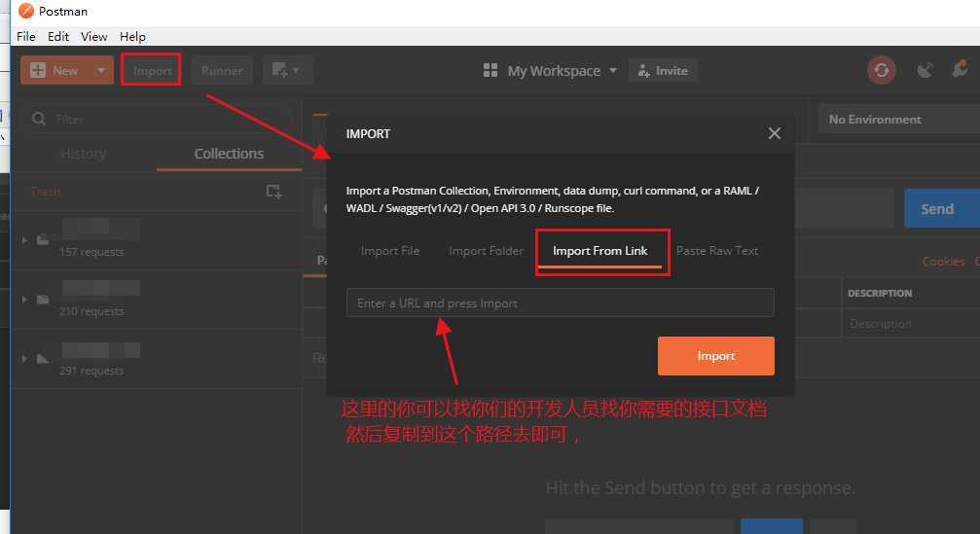Click the new collection icon
The width and height of the screenshot is (980, 534).
273,191
